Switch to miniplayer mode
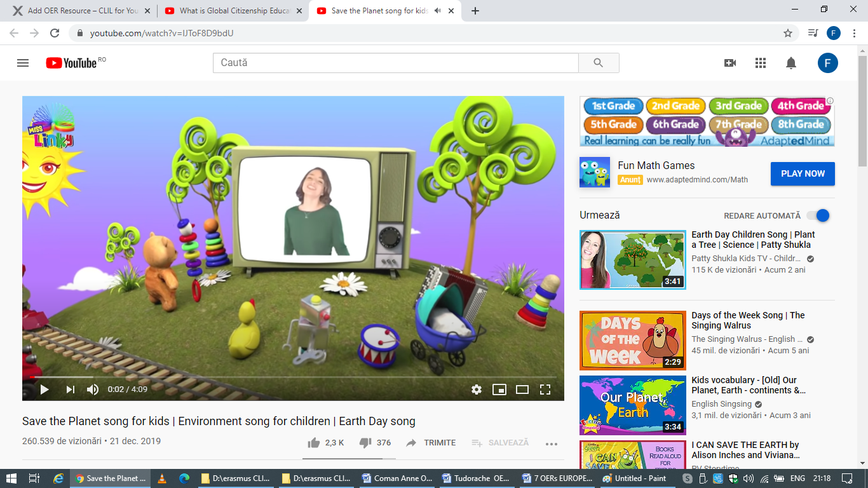 (x=499, y=390)
